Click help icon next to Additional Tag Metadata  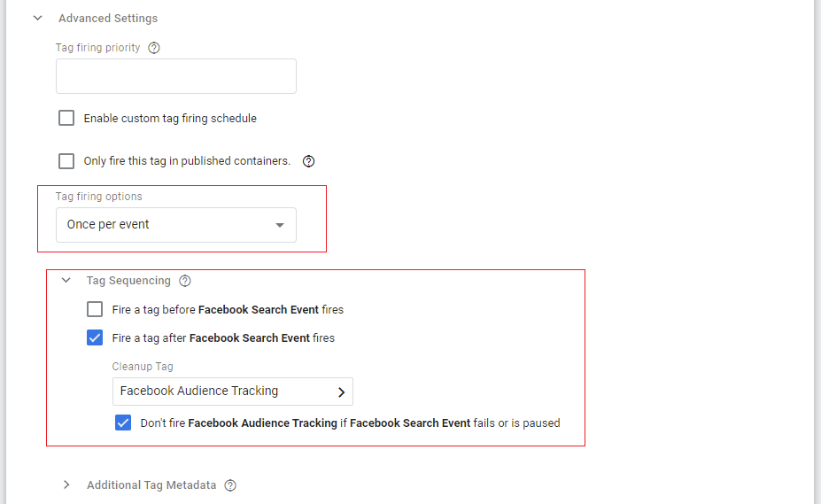pyautogui.click(x=230, y=485)
